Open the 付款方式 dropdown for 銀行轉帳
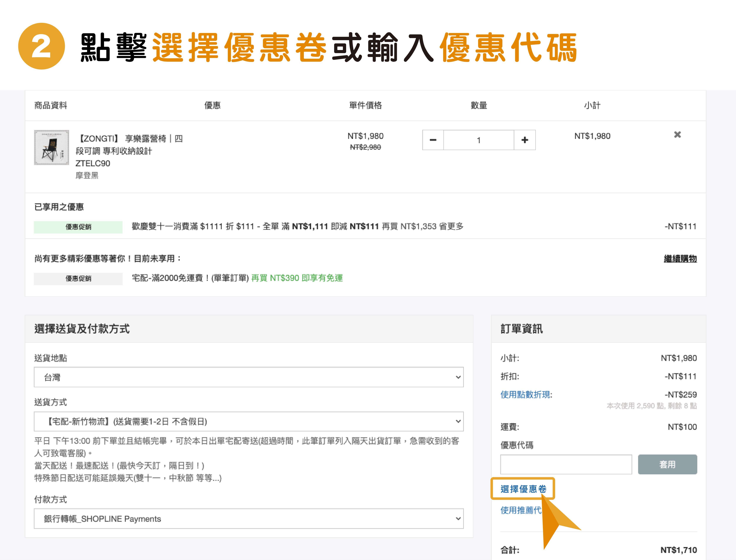736x560 pixels. (248, 519)
